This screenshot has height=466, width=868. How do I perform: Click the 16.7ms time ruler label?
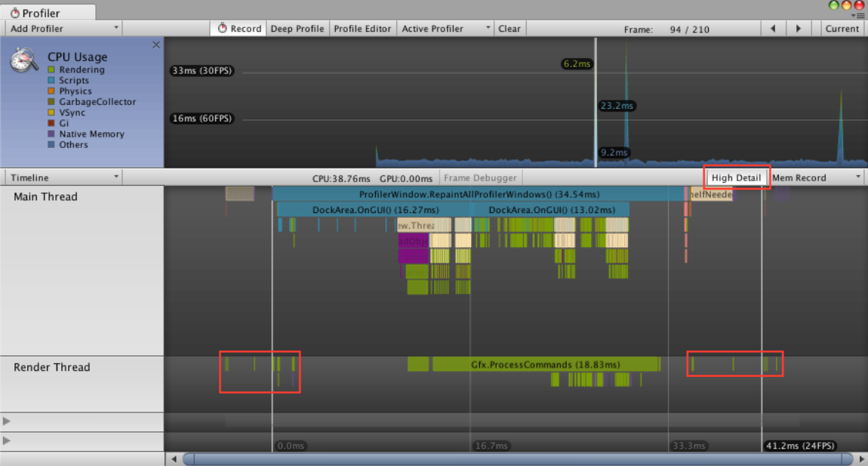[491, 446]
